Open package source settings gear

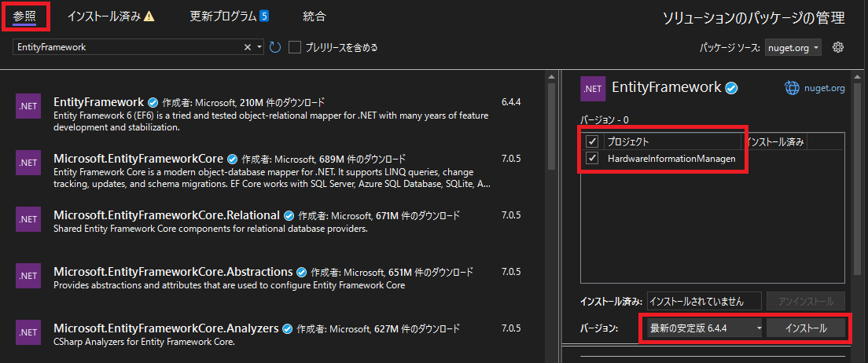point(838,47)
